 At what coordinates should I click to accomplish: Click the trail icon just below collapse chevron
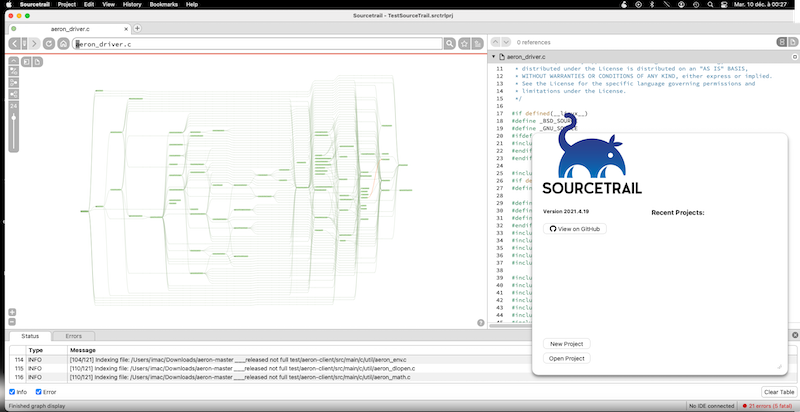(x=14, y=70)
